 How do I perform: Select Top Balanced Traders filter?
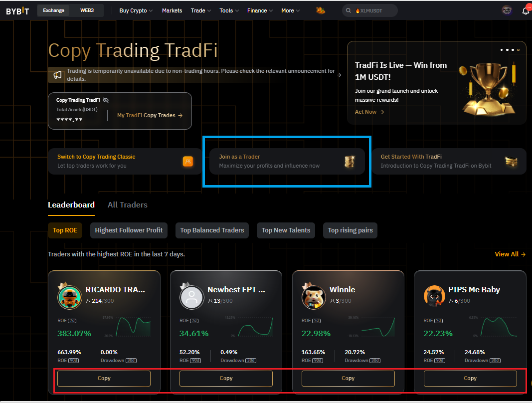click(x=212, y=230)
